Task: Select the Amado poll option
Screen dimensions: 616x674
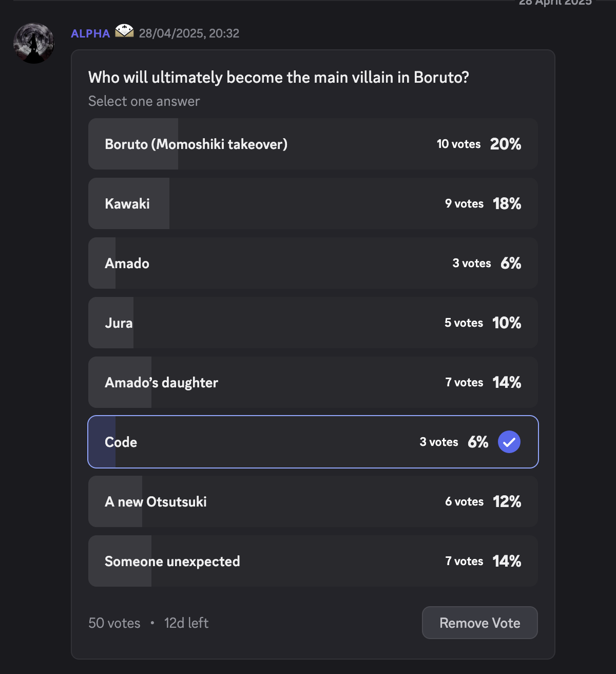Action: coord(313,263)
